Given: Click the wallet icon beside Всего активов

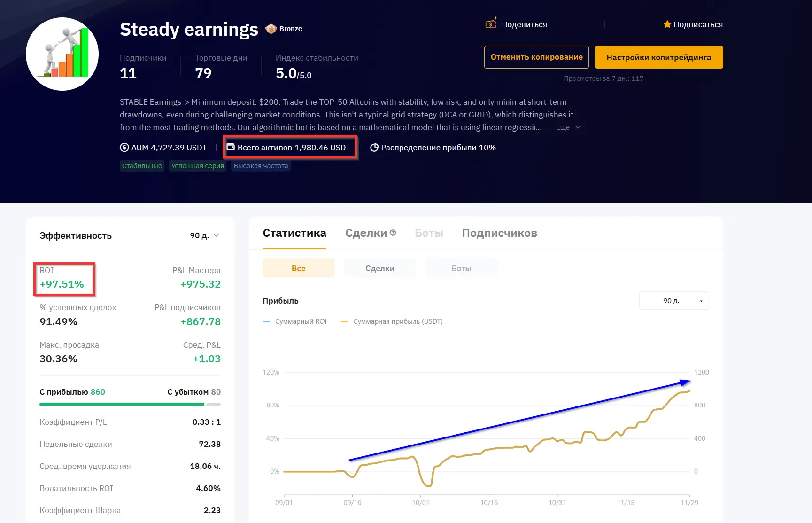Looking at the screenshot, I should pos(231,147).
